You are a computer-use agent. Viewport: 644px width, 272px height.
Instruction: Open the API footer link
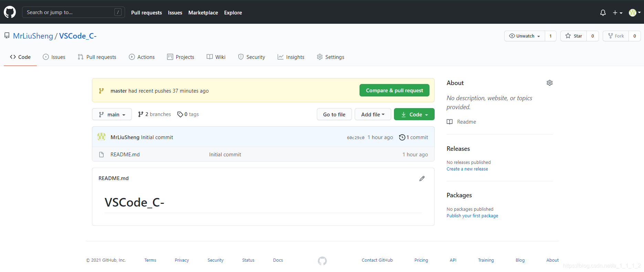click(453, 260)
